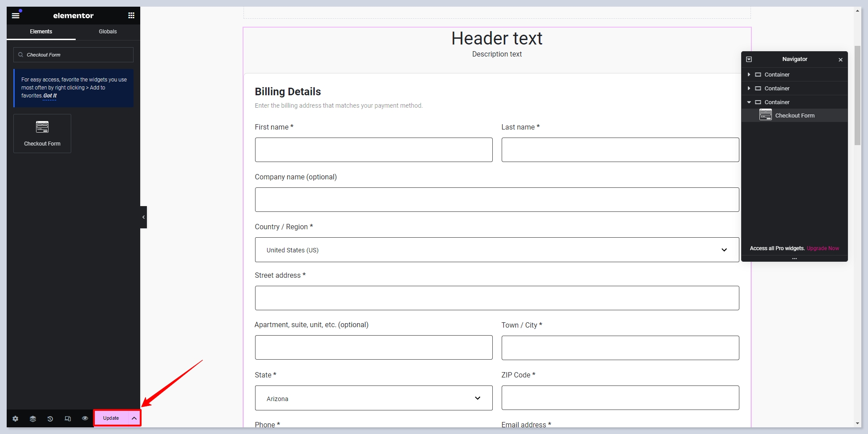Open the Elementor hamburger menu

(x=16, y=16)
